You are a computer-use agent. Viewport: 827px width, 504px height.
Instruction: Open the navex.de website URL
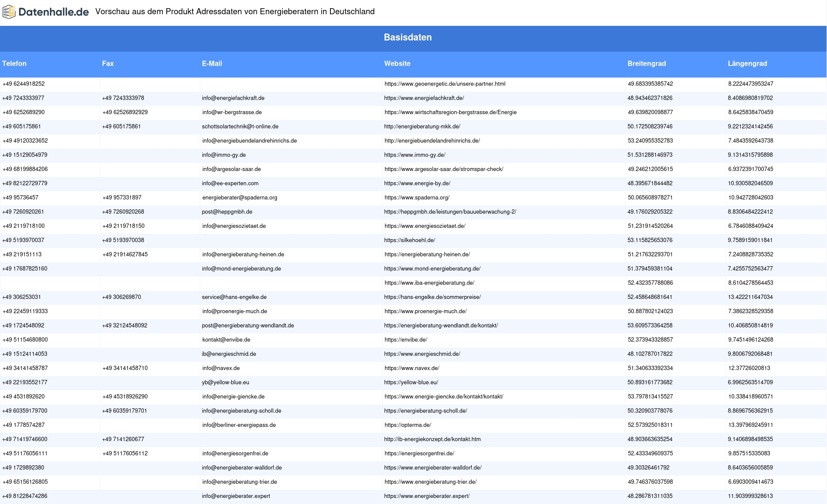click(x=412, y=368)
